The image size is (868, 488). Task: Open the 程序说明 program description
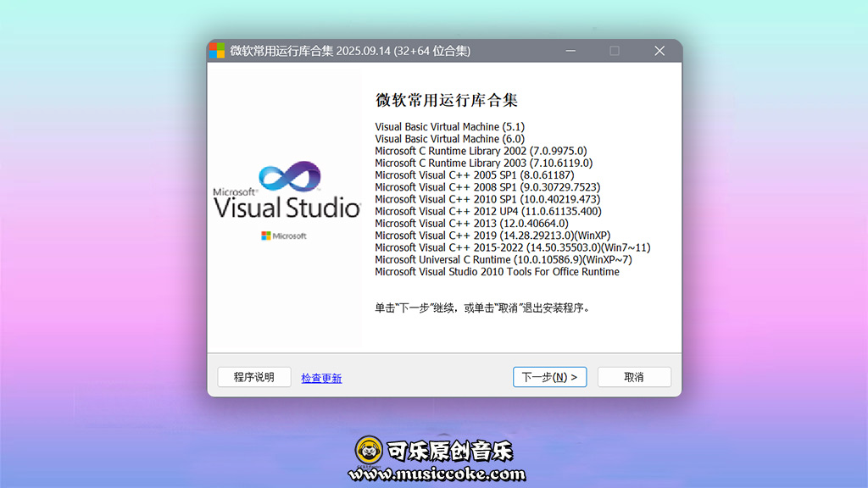(x=254, y=377)
